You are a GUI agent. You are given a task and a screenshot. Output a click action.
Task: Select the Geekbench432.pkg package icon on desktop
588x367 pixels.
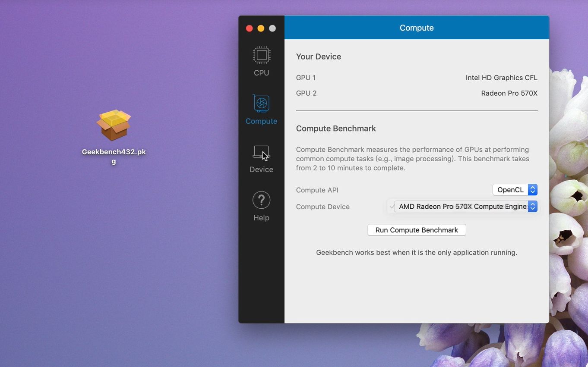pos(114,125)
